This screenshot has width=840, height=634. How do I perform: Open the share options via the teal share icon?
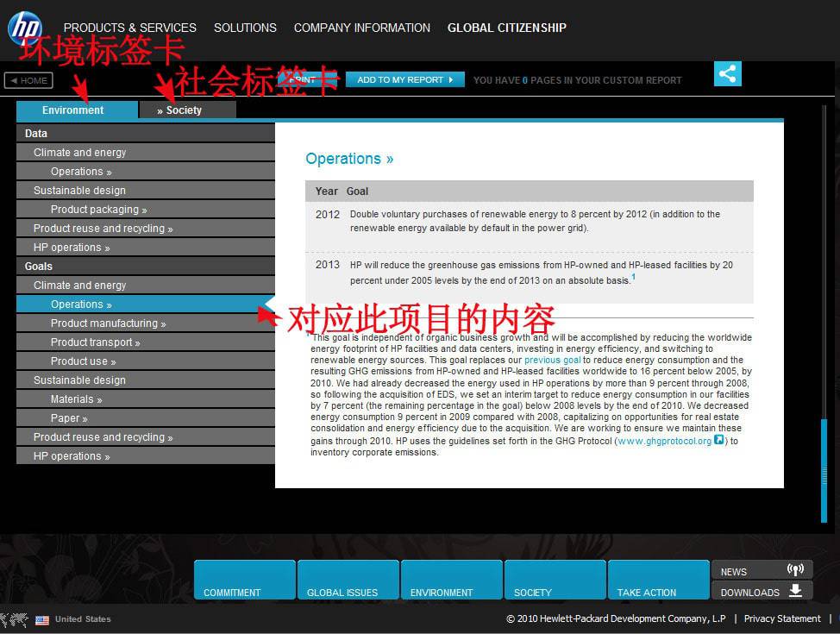[727, 74]
